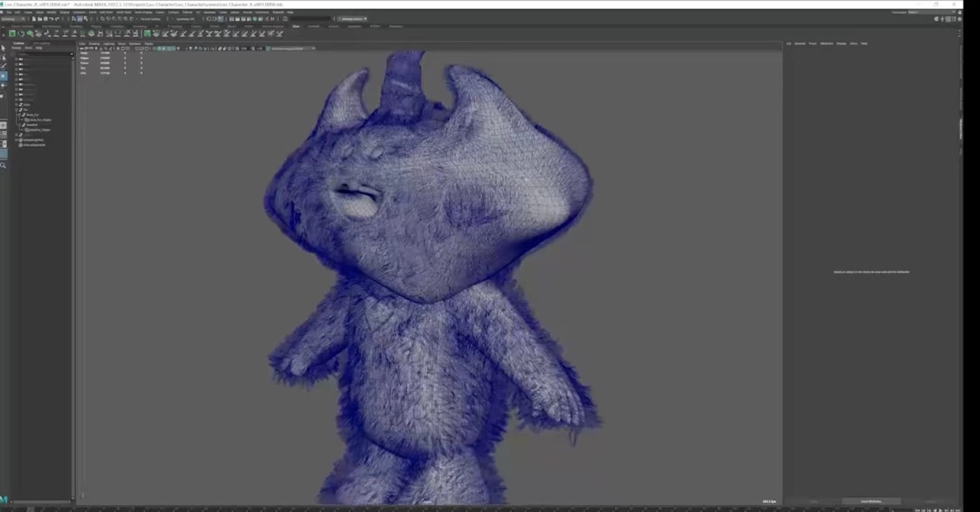The image size is (980, 512).
Task: Select the arrow Select tool in toolbox
Action: (3, 48)
